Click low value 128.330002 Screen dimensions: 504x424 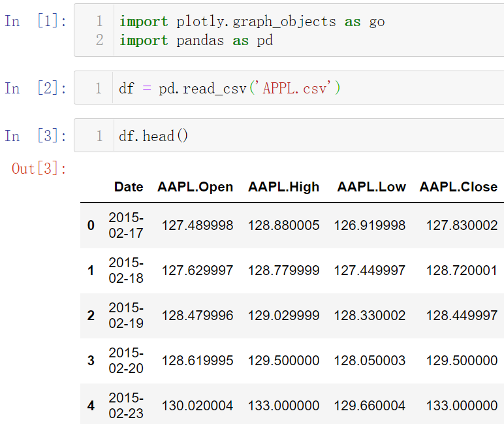coord(370,316)
